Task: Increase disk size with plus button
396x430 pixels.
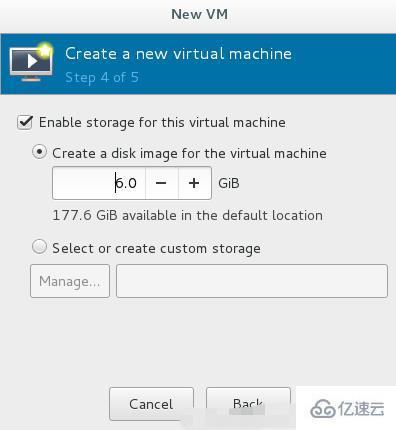Action: [x=194, y=183]
